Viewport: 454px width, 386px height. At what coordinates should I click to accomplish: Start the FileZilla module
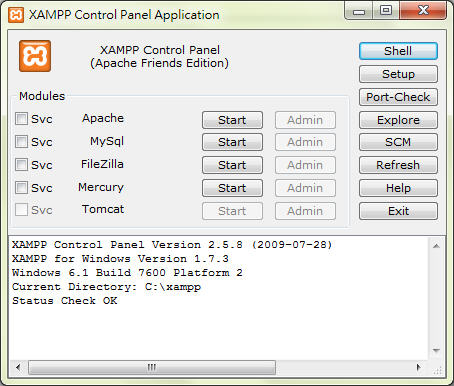[x=232, y=165]
